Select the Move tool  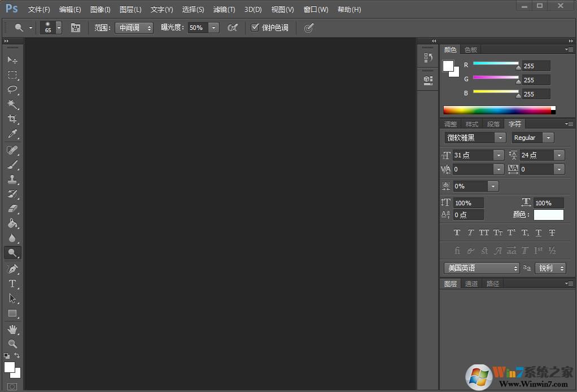(12, 60)
